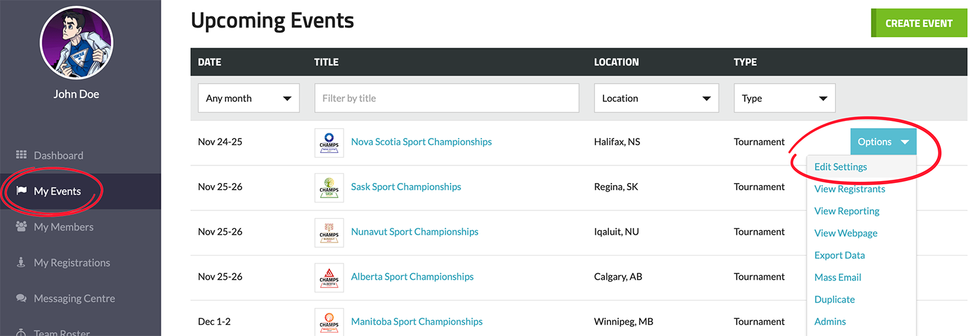The width and height of the screenshot is (980, 336).
Task: Open the Type filter dropdown
Action: click(784, 98)
